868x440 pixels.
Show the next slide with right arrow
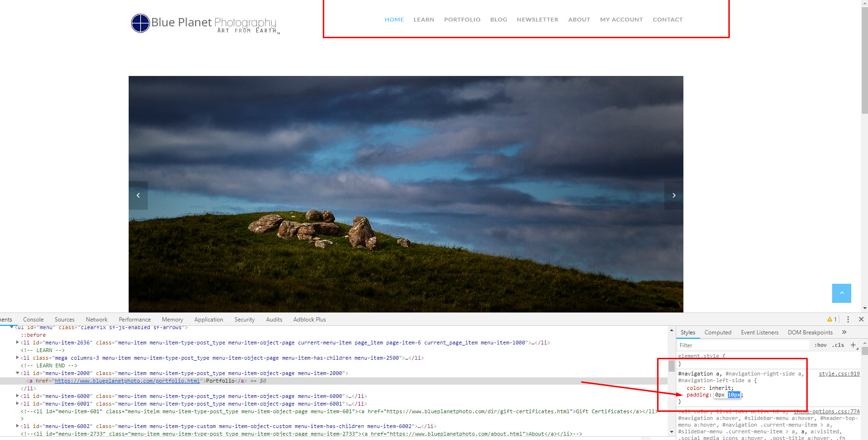tap(674, 195)
